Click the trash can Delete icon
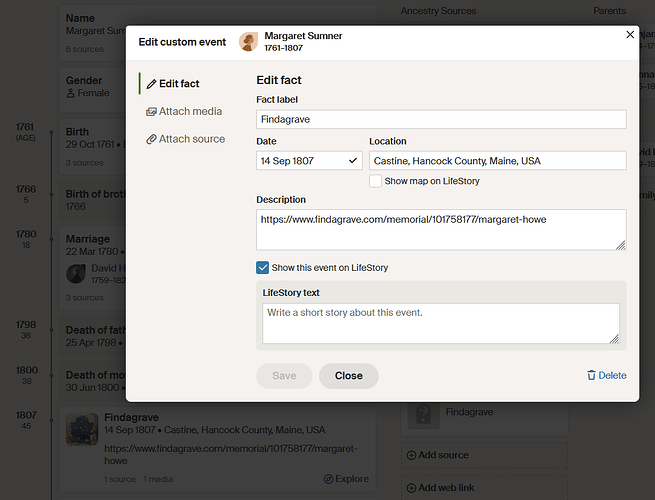The height and width of the screenshot is (500, 655). tap(591, 375)
